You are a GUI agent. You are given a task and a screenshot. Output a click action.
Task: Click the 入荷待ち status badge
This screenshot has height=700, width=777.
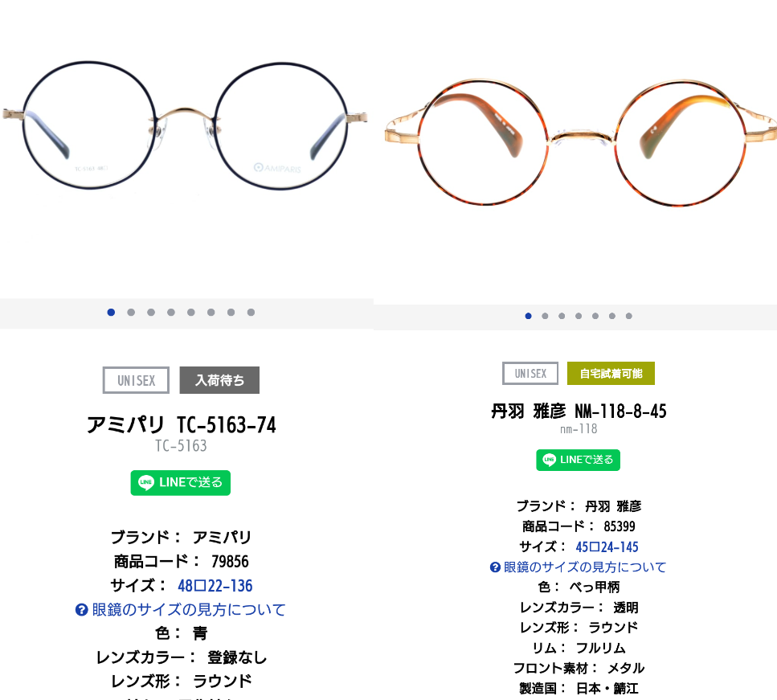[219, 380]
